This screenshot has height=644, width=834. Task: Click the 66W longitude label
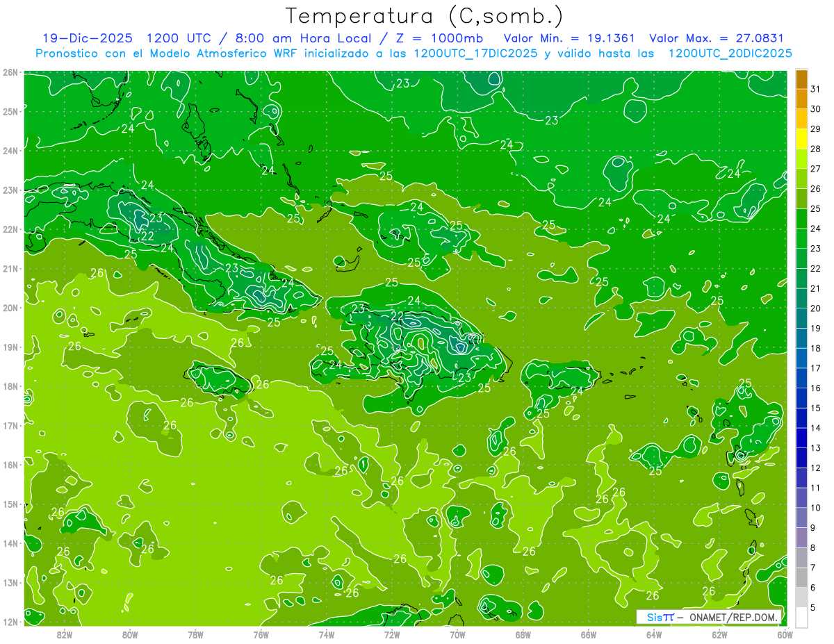589,634
